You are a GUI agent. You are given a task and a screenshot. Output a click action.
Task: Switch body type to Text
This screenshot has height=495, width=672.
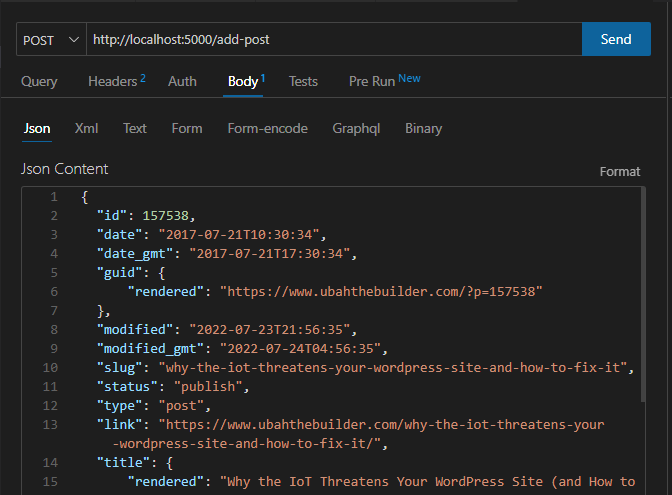click(x=135, y=128)
